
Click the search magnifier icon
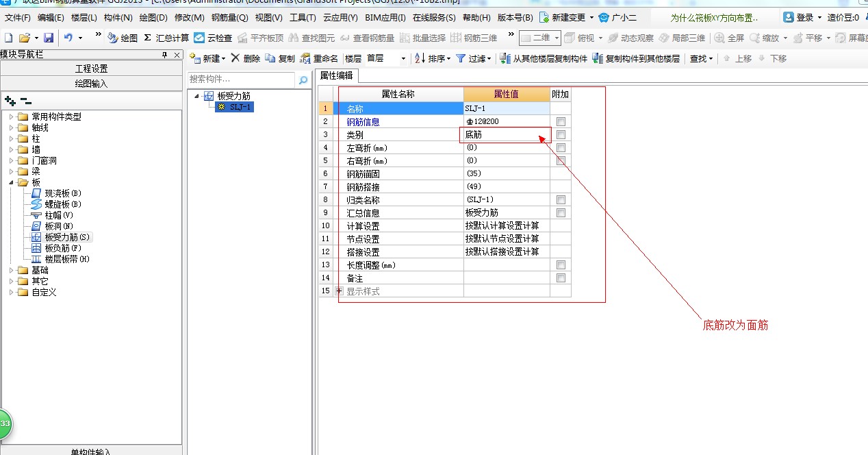[303, 80]
